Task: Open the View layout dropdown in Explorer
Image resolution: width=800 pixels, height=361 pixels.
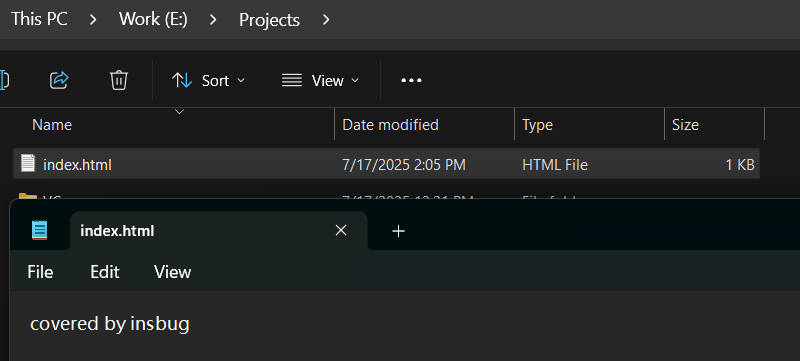Action: tap(320, 81)
